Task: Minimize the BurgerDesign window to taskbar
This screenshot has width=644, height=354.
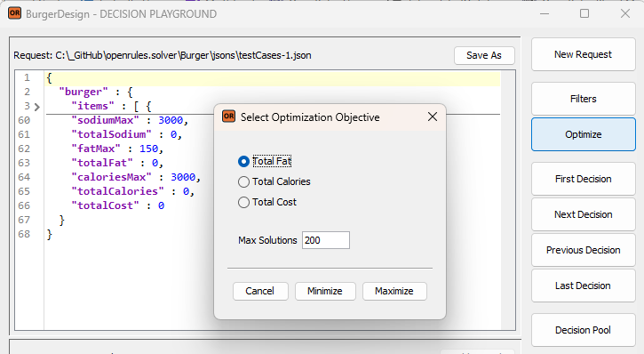Action: 545,13
